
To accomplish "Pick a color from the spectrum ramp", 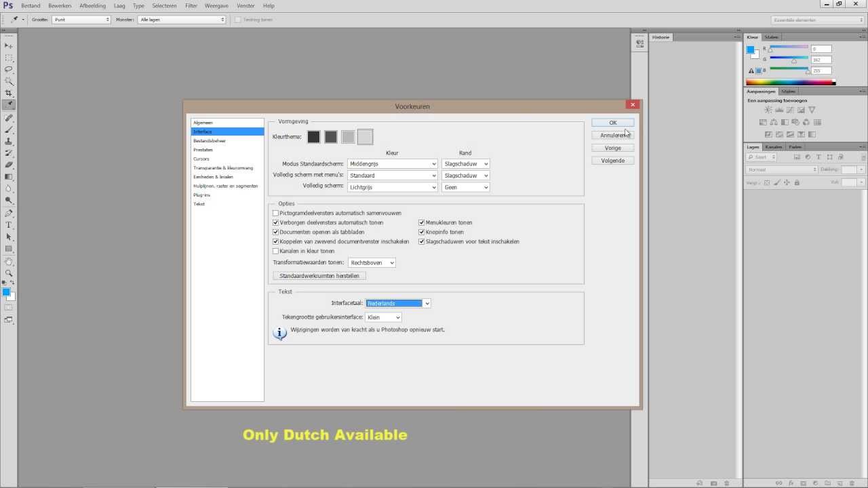I will (791, 83).
